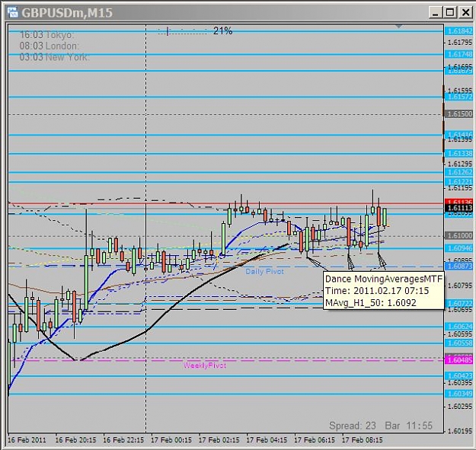Click the 1.60423 blue level price tag
The height and width of the screenshot is (450, 476).
(459, 376)
